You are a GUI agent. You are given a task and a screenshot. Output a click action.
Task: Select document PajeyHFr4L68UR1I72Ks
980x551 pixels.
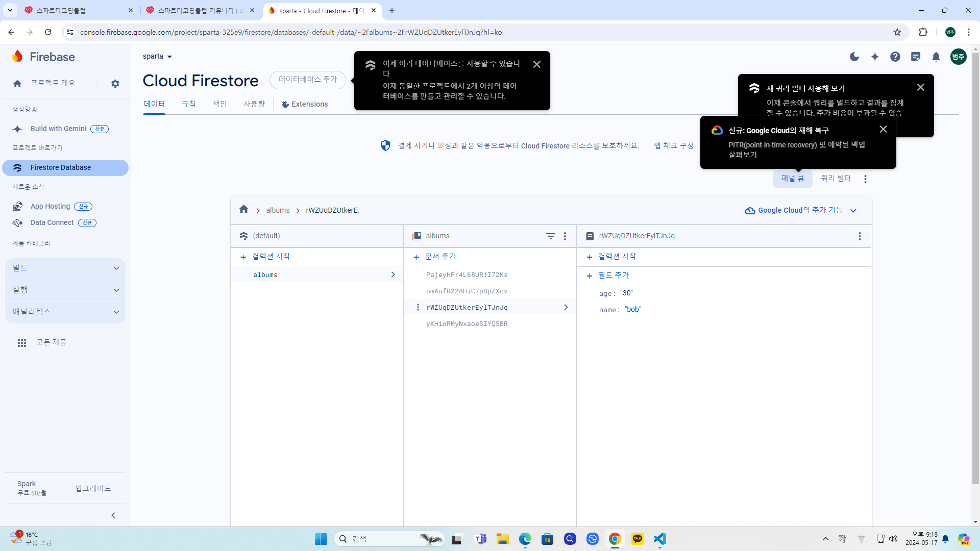click(x=467, y=275)
